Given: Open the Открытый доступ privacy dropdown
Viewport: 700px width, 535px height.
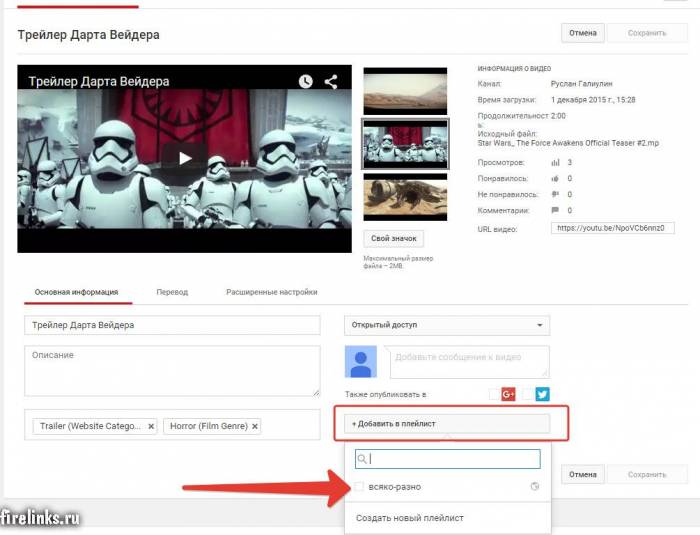Looking at the screenshot, I should coord(446,325).
